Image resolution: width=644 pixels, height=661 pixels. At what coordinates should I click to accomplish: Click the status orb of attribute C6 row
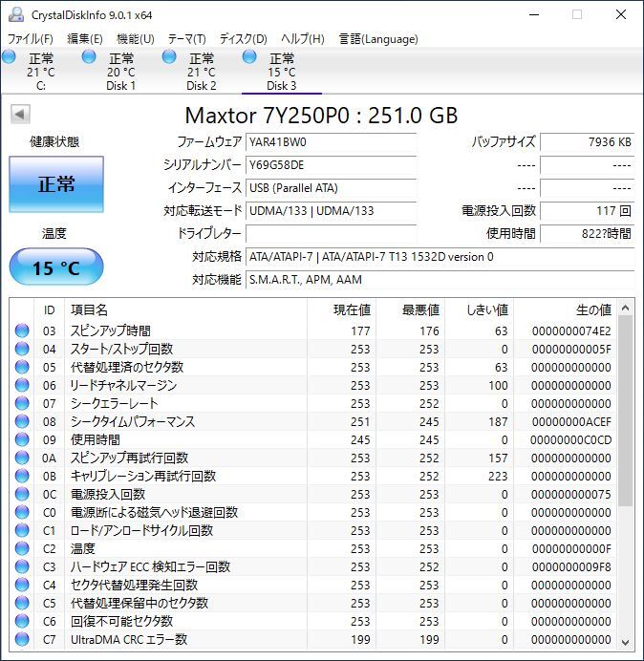22,621
